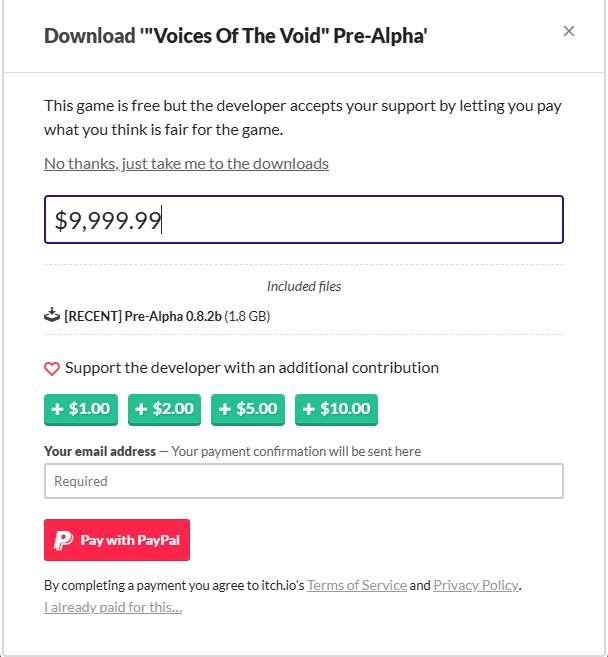Image resolution: width=608 pixels, height=657 pixels.
Task: Add $5.00 to the contribution
Action: pyautogui.click(x=248, y=409)
